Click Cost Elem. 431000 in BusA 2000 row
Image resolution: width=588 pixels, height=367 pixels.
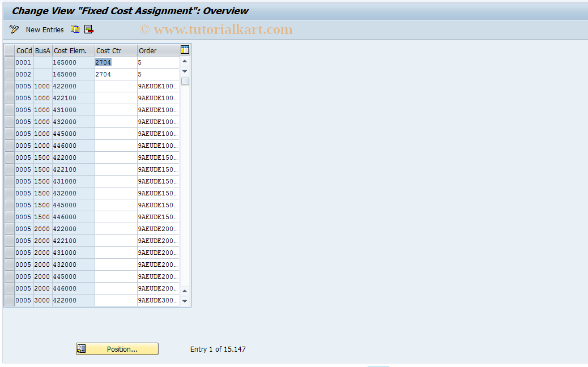pyautogui.click(x=74, y=253)
